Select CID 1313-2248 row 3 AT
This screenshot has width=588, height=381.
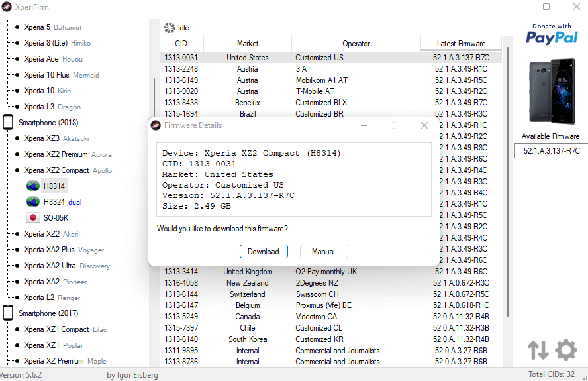pyautogui.click(x=330, y=69)
